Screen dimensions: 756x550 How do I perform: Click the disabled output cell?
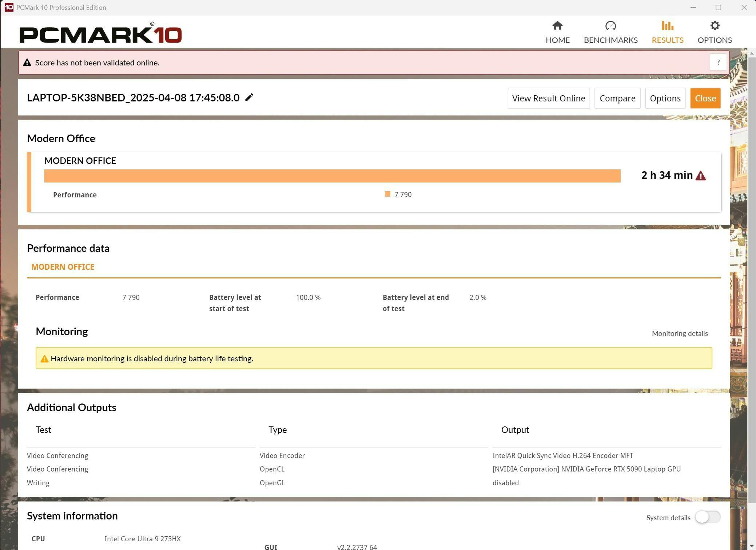click(506, 483)
